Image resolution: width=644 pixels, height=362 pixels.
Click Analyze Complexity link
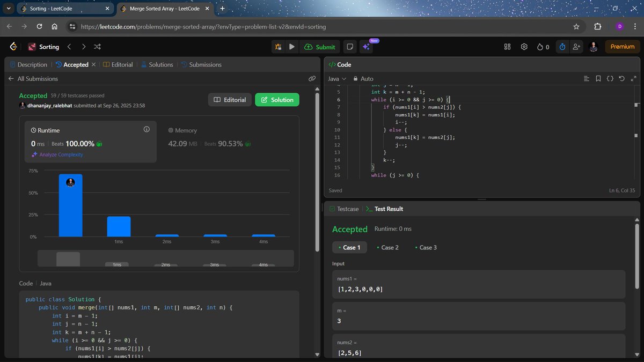pos(57,154)
